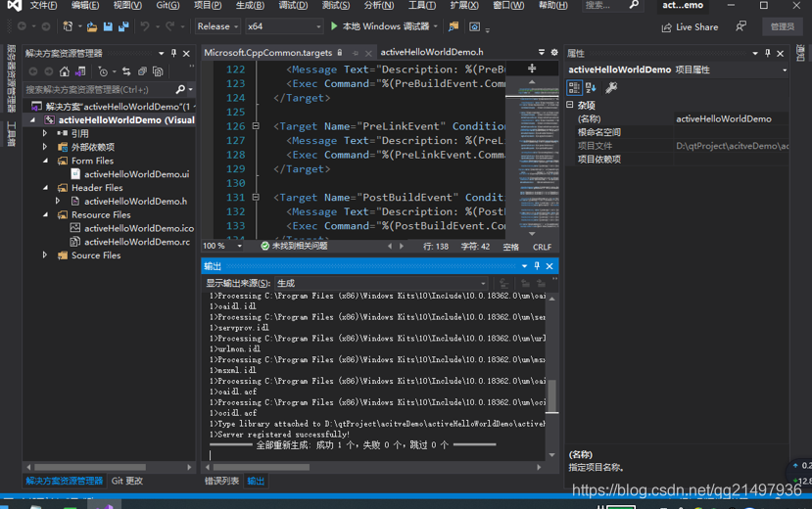Expand the 外部依赖项 node
This screenshot has height=509, width=812.
point(45,147)
